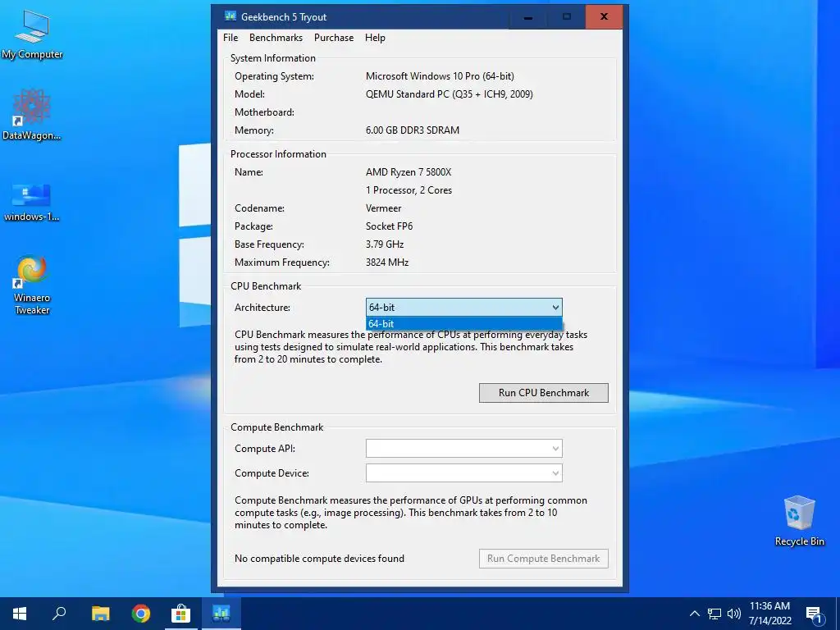The image size is (840, 630).
Task: Open the Recycle Bin
Action: click(x=799, y=521)
